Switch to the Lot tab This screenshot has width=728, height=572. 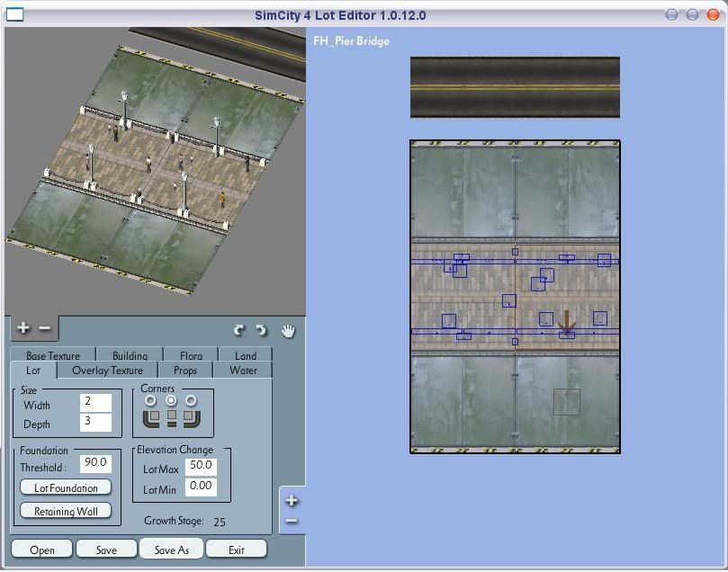pyautogui.click(x=33, y=371)
